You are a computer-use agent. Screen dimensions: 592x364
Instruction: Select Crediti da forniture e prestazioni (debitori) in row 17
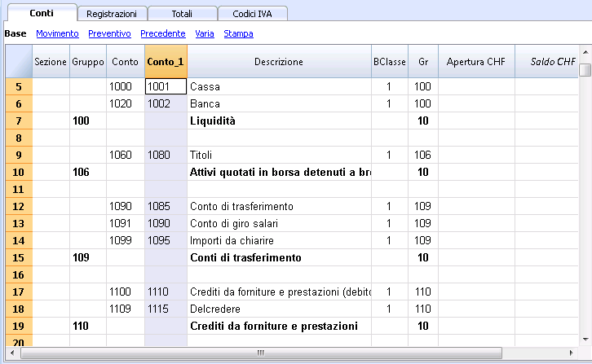(x=279, y=292)
